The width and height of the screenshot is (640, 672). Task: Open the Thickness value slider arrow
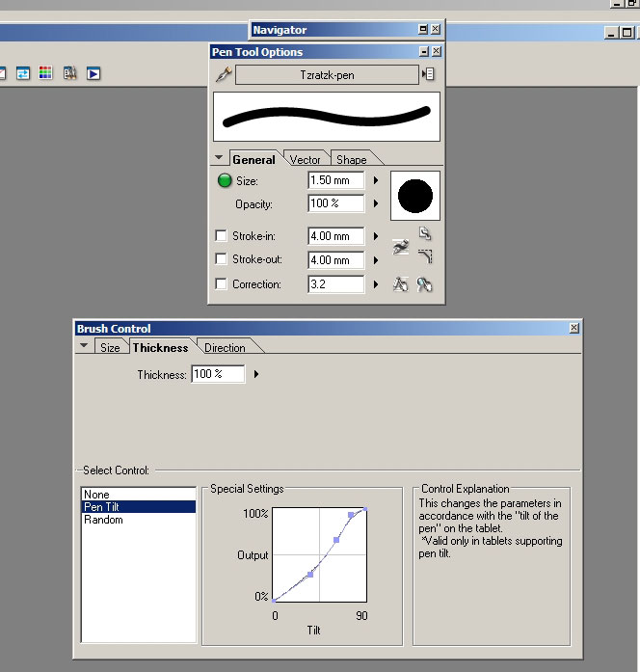coord(256,374)
